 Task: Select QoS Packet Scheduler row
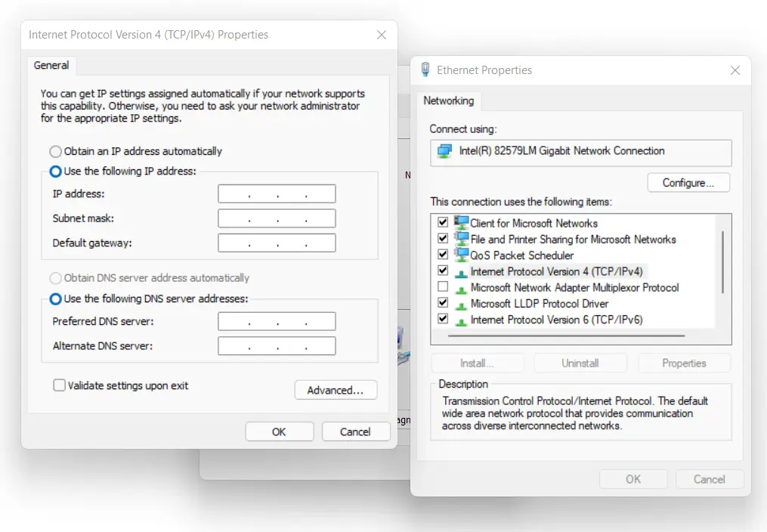point(521,255)
